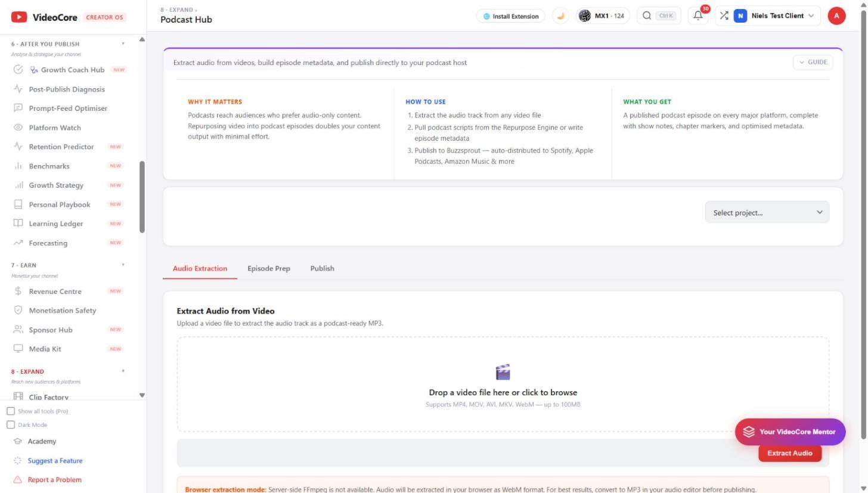Click the Extract Audio button
The image size is (868, 493).
point(789,453)
